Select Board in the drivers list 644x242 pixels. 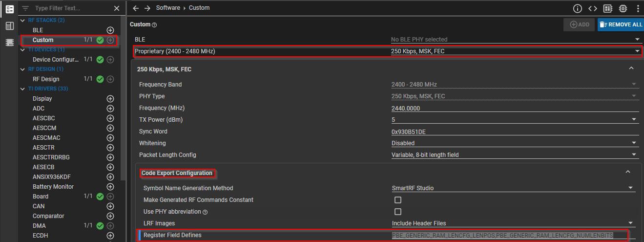pos(41,197)
